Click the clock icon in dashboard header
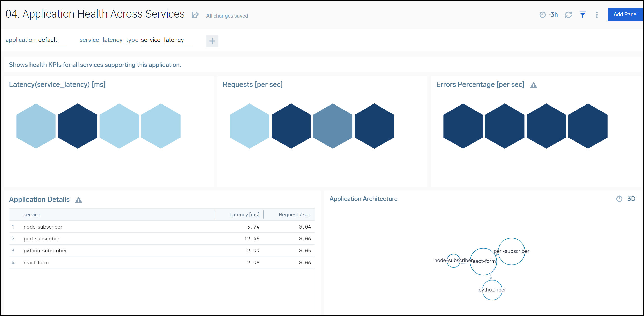Viewport: 644px width, 316px height. click(x=543, y=15)
